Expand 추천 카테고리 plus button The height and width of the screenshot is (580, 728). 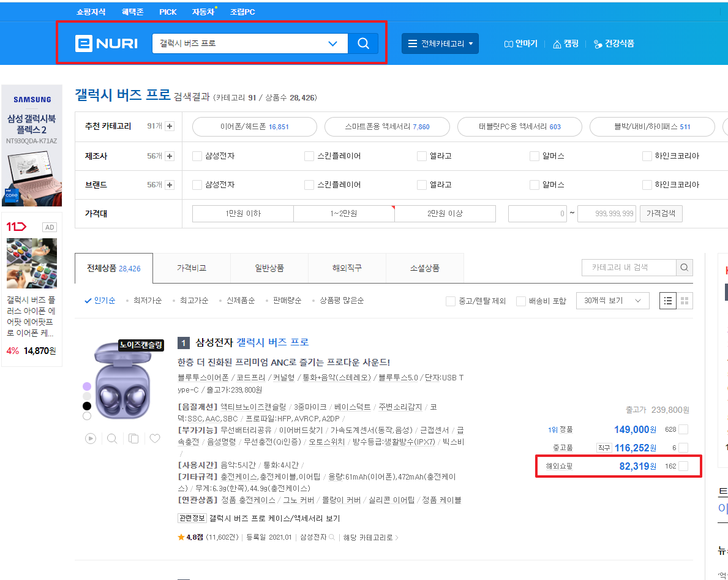pos(170,126)
